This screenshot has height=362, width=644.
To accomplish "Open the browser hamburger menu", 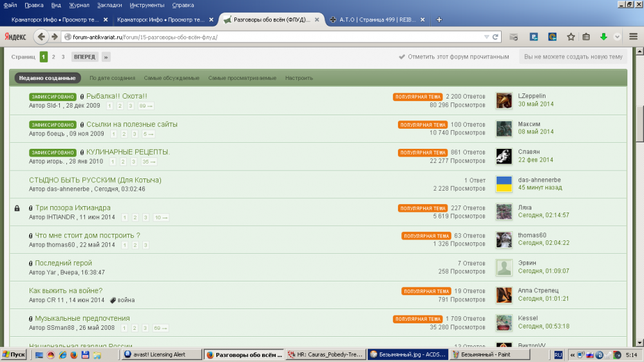I will click(633, 37).
